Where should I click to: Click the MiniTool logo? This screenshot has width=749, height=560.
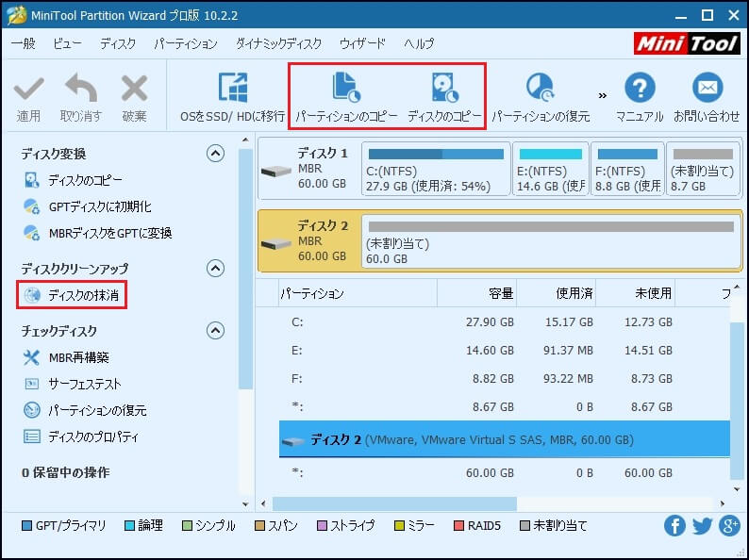pos(688,44)
